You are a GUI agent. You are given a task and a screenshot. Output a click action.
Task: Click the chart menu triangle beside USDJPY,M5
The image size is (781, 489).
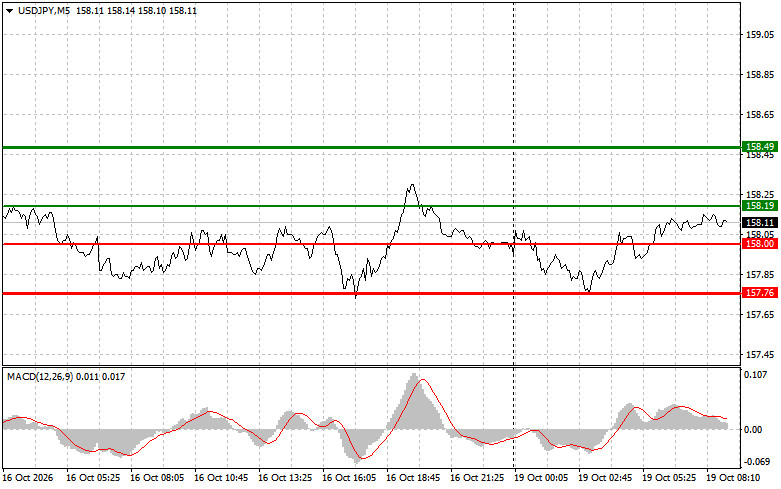[9, 10]
